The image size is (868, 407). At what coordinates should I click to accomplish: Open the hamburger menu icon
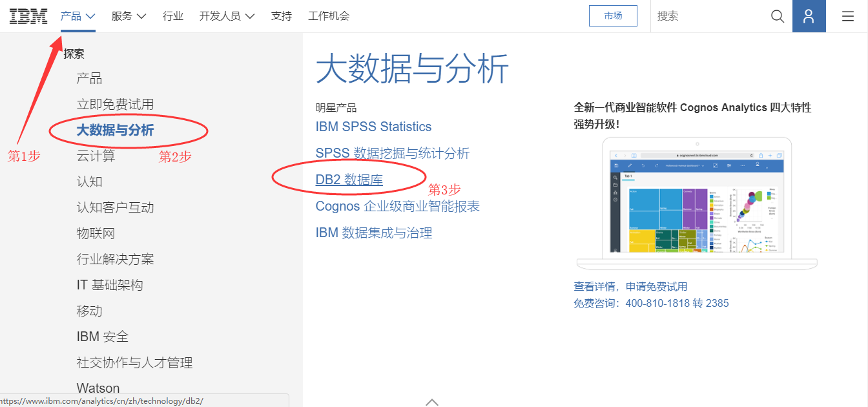tap(847, 16)
